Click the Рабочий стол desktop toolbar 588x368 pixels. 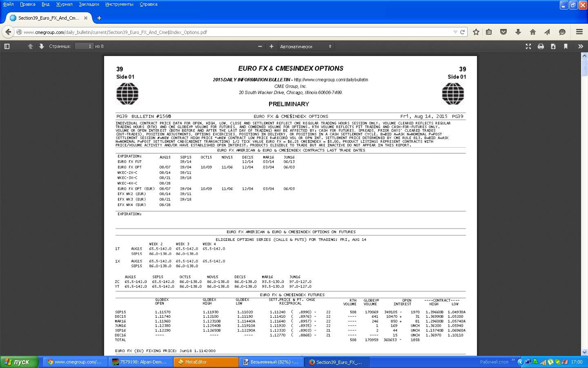coord(494,362)
